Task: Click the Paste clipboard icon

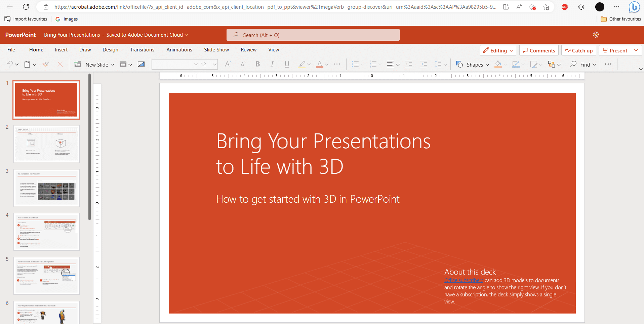Action: click(x=27, y=64)
